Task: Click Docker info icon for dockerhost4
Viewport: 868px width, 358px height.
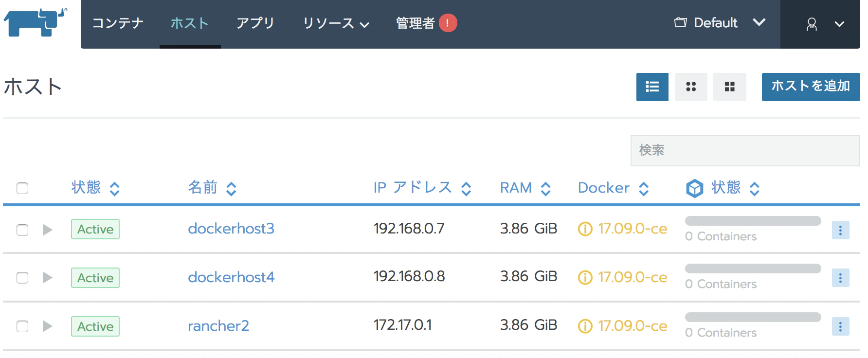Action: (x=585, y=277)
